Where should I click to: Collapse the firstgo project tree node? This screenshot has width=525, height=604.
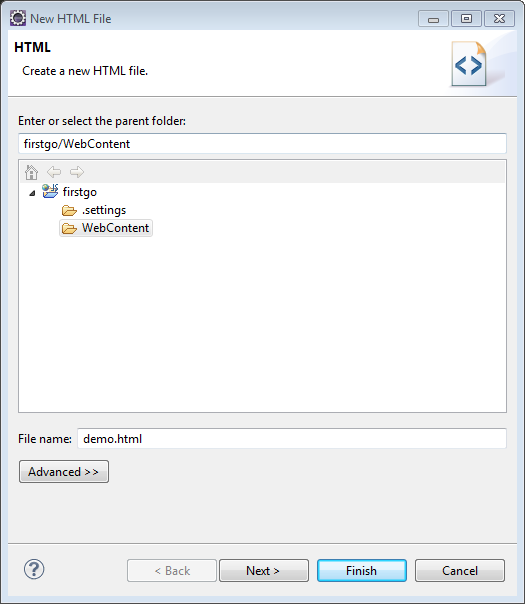[32, 193]
